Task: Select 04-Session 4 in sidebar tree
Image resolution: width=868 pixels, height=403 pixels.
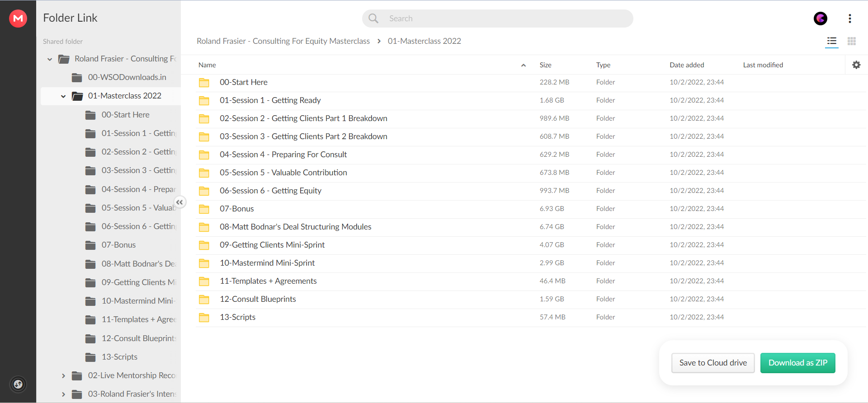Action: [138, 189]
